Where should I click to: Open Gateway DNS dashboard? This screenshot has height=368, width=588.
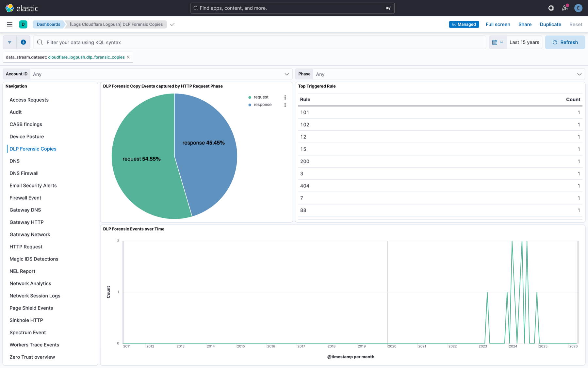coord(25,210)
